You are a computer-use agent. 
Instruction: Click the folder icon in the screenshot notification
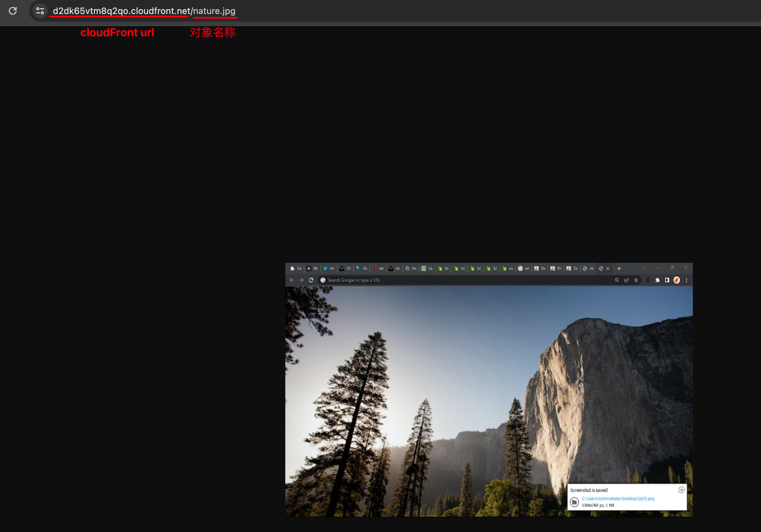pos(574,502)
